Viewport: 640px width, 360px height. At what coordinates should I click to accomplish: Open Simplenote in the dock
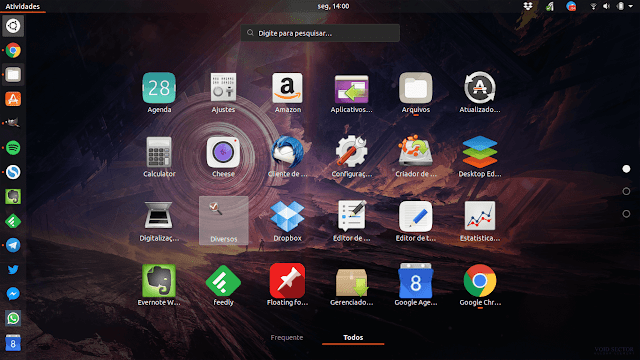13,172
